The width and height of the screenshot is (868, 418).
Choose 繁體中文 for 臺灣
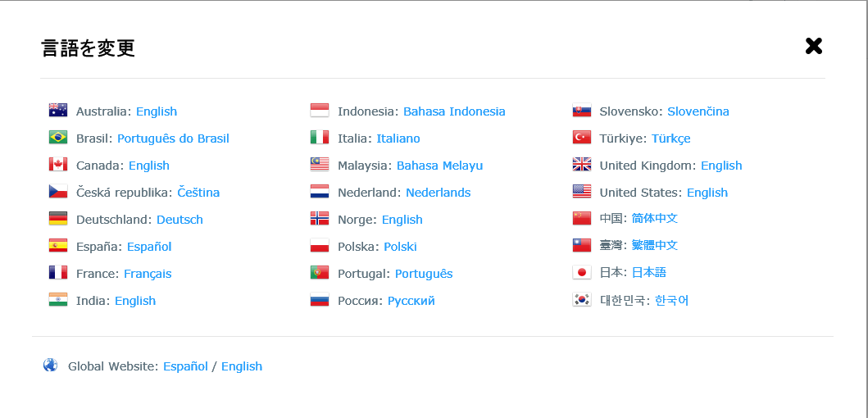tap(655, 245)
